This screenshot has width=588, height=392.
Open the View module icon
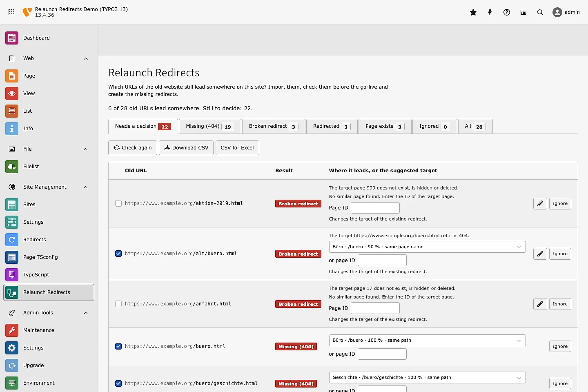pyautogui.click(x=12, y=94)
